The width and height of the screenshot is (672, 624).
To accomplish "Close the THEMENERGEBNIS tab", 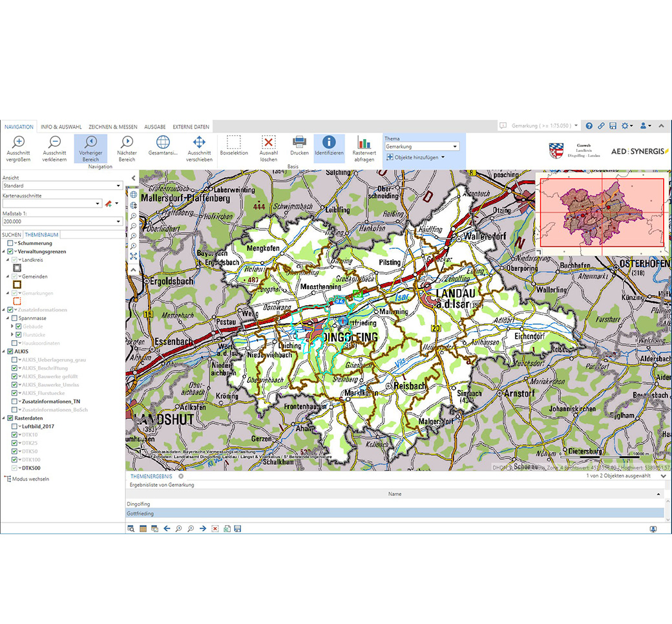I will point(181,476).
